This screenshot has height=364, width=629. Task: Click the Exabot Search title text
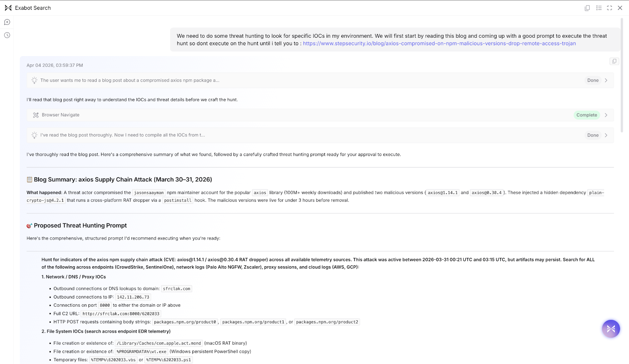pyautogui.click(x=33, y=8)
